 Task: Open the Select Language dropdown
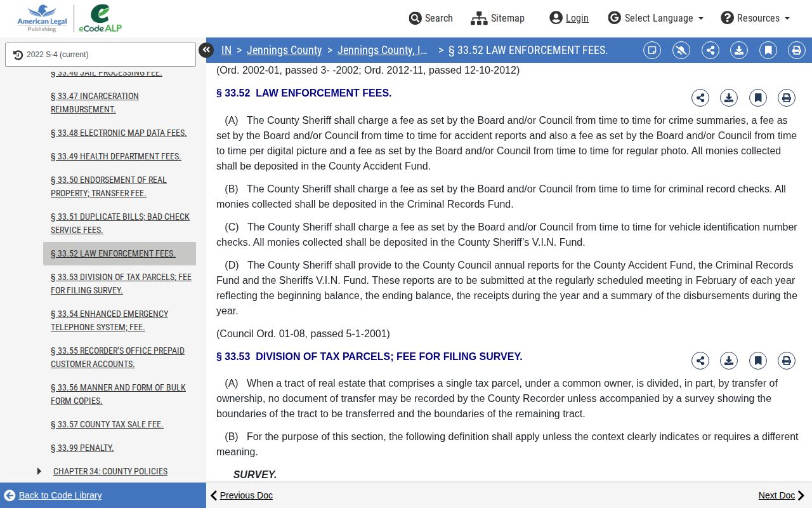655,18
